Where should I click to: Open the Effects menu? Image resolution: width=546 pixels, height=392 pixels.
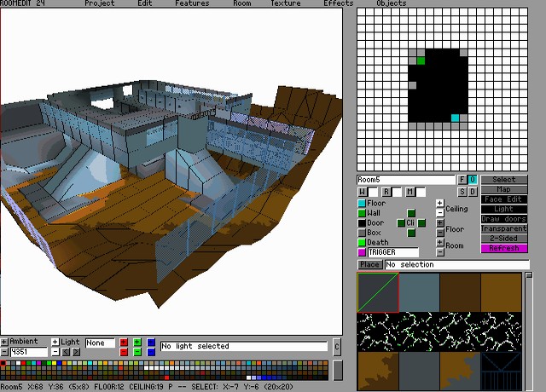click(x=338, y=3)
